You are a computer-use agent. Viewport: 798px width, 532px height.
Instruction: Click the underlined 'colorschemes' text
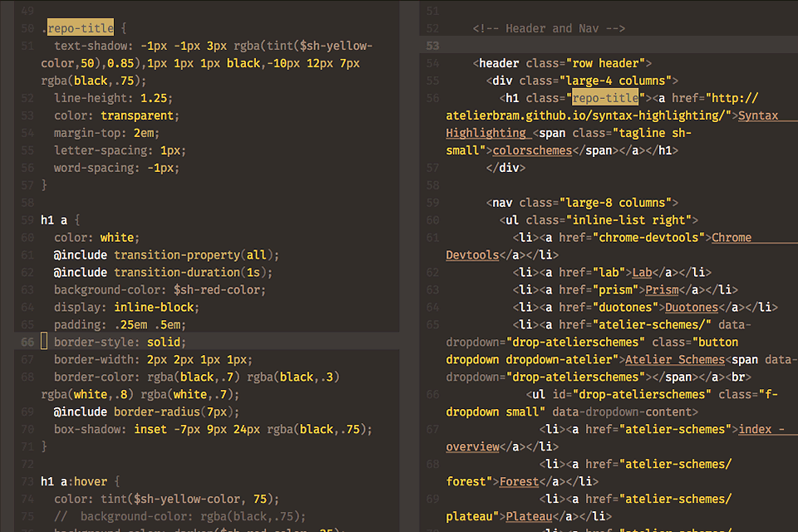click(532, 150)
